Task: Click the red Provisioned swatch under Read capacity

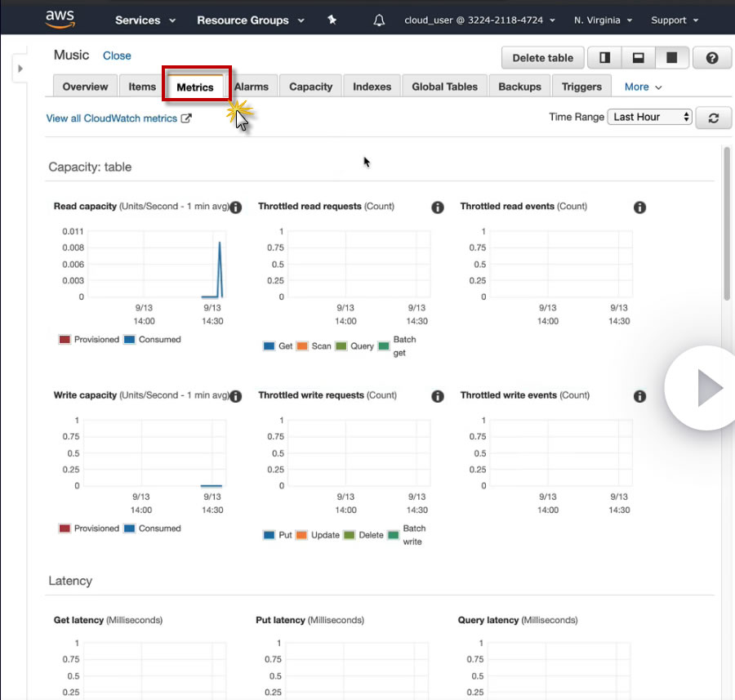Action: (65, 340)
